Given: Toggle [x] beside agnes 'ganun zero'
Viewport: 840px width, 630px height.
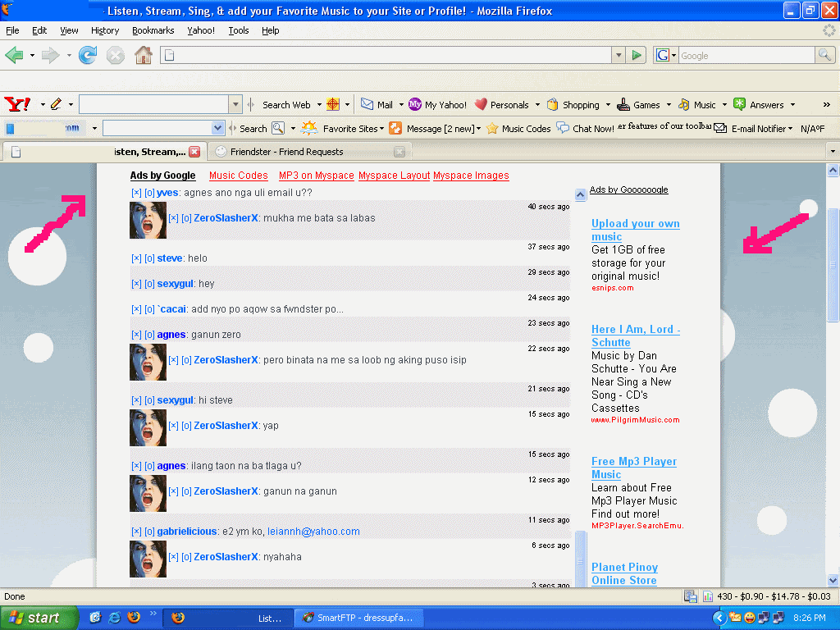Looking at the screenshot, I should pos(136,335).
